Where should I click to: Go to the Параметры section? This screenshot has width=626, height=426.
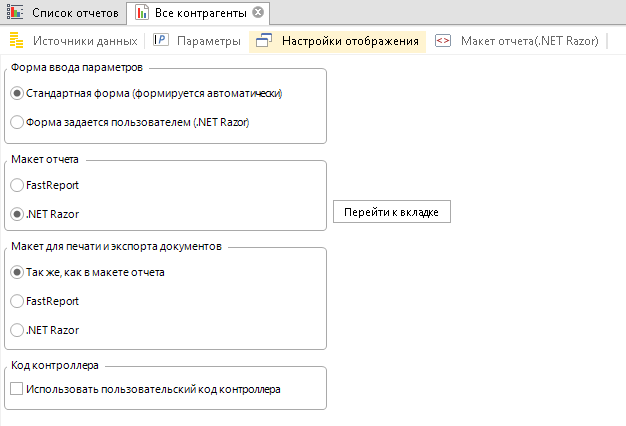coord(208,41)
